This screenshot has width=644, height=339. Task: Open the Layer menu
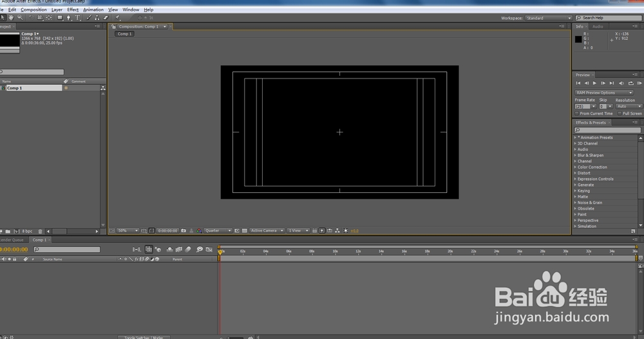click(x=57, y=10)
